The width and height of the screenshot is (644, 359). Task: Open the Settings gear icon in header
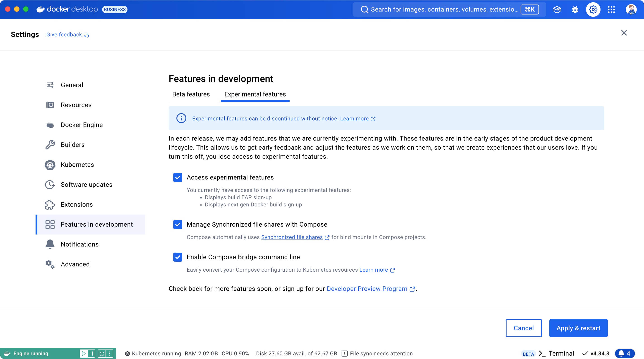pyautogui.click(x=593, y=10)
